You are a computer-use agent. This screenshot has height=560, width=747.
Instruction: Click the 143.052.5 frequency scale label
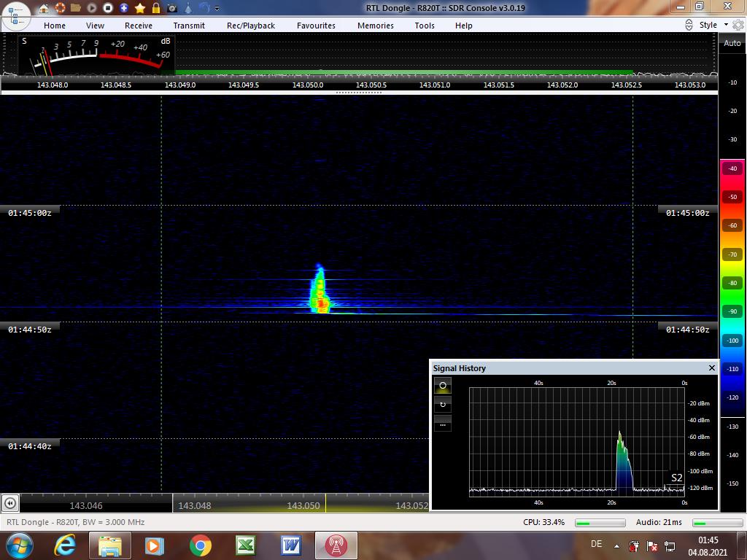click(627, 85)
